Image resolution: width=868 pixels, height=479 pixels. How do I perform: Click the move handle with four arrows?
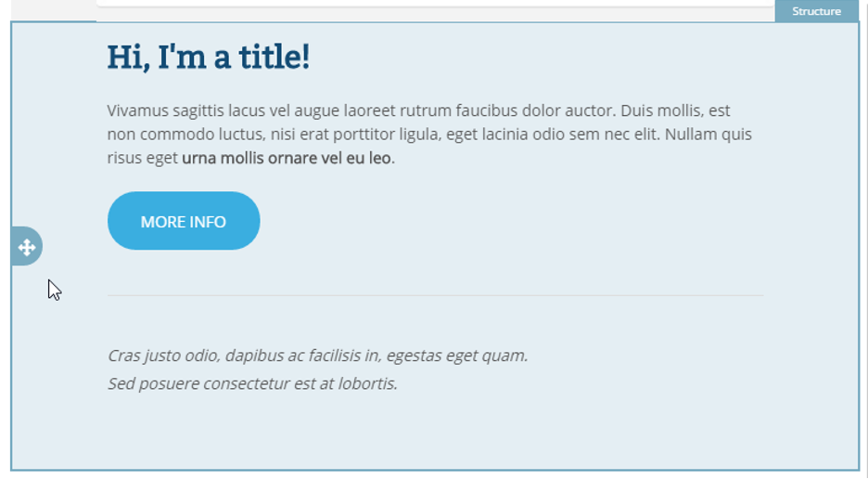[x=26, y=247]
